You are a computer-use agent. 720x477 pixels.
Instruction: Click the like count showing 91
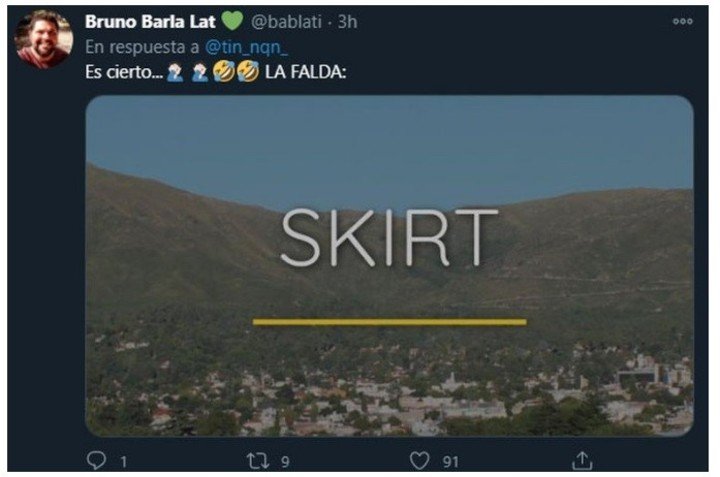coord(450,462)
